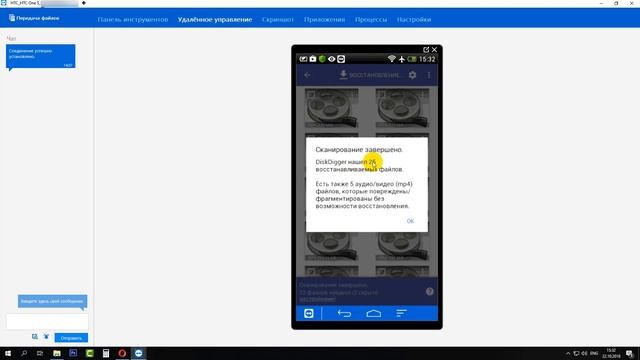Close the remote phone screen panel
This screenshot has width=640, height=360.
(434, 49)
